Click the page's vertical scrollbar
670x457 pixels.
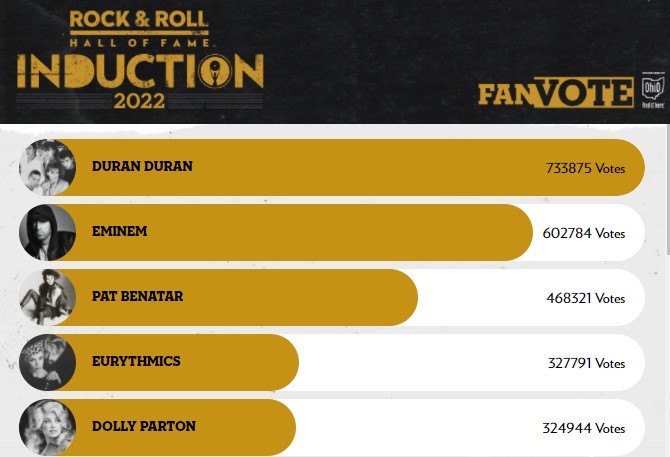click(x=667, y=290)
